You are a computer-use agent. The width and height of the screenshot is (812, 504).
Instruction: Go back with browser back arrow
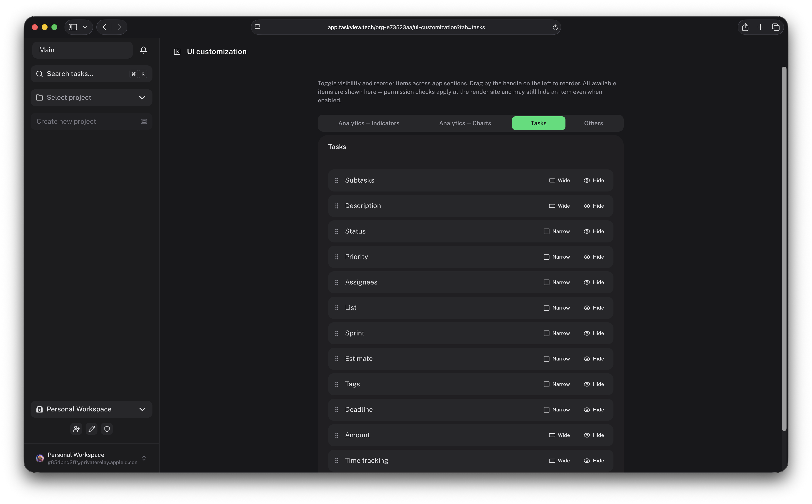pos(104,27)
